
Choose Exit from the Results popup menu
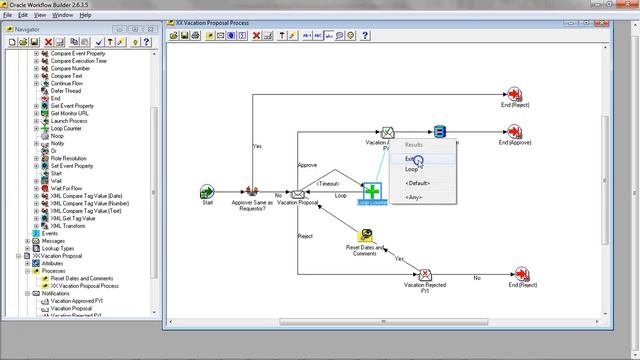tap(423, 159)
